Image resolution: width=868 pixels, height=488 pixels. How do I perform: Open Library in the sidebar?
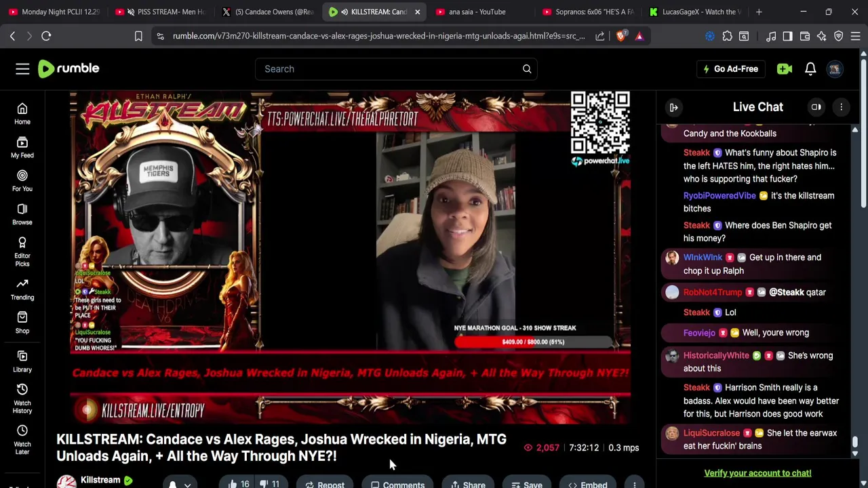tap(22, 362)
